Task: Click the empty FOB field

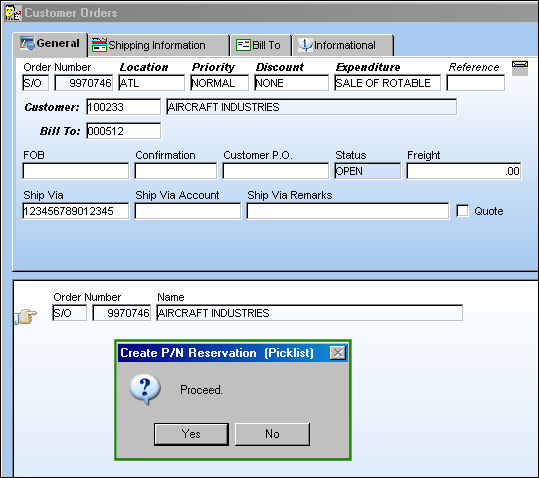Action: point(76,171)
